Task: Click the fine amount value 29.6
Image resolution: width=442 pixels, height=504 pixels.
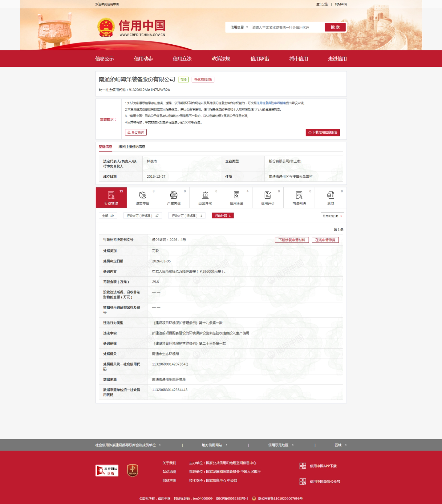Action: (x=155, y=282)
